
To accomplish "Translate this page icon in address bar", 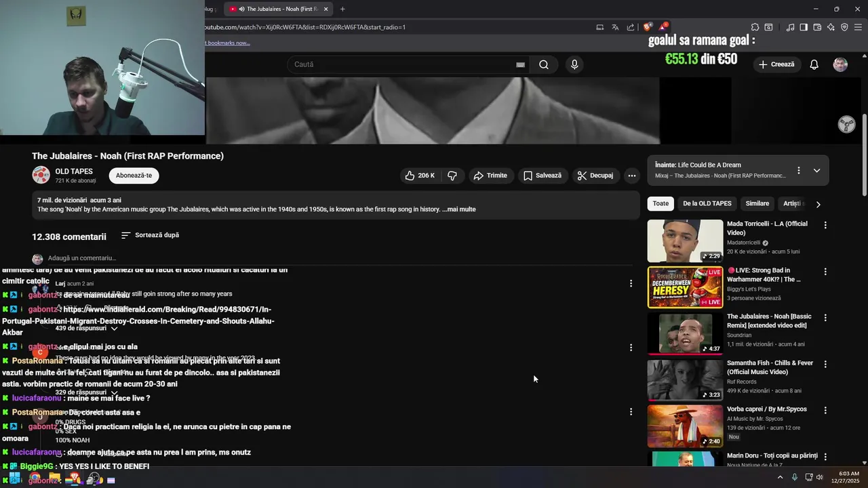I will pyautogui.click(x=615, y=27).
